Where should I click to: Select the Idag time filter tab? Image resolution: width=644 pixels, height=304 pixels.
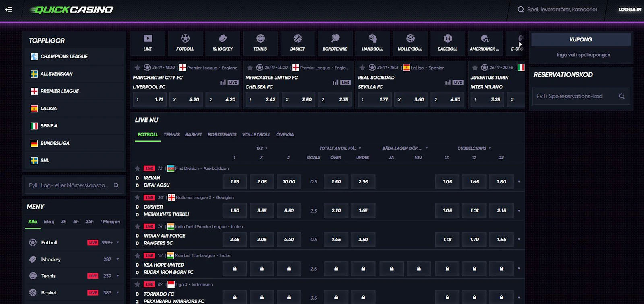(49, 222)
